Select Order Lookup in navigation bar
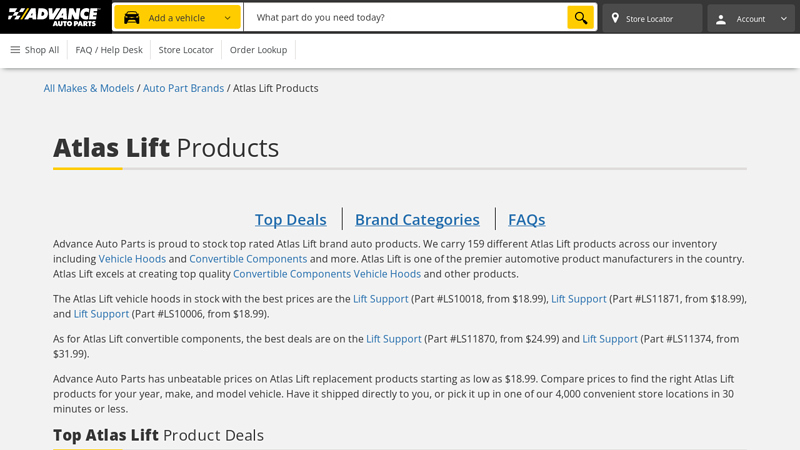This screenshot has width=800, height=450. pyautogui.click(x=258, y=50)
